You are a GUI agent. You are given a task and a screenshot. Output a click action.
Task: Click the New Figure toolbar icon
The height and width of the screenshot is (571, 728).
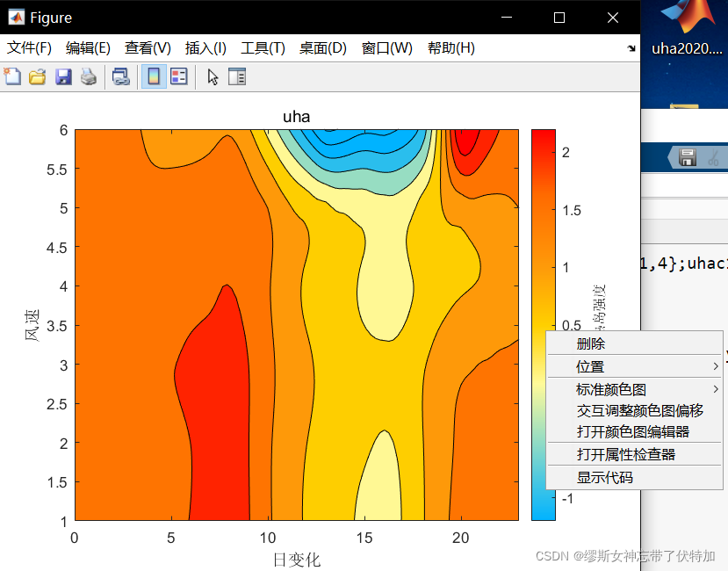tap(12, 76)
